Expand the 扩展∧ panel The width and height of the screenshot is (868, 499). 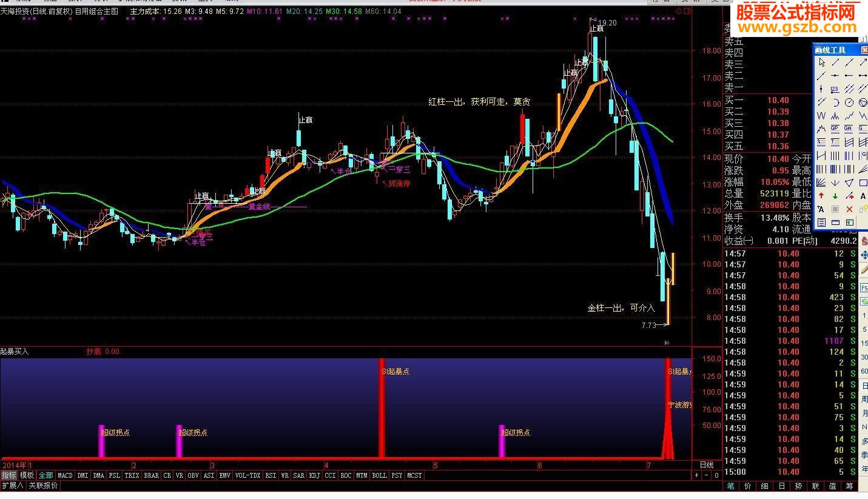(x=12, y=486)
